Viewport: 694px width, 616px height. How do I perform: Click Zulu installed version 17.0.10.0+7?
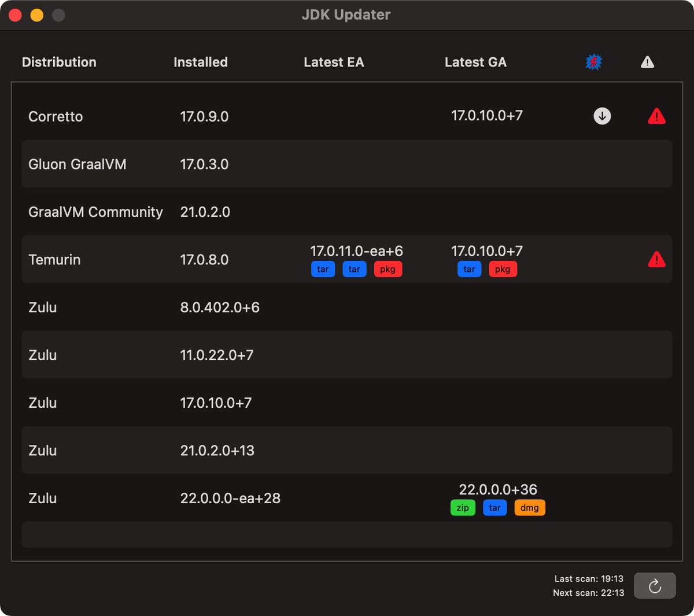[x=216, y=403]
